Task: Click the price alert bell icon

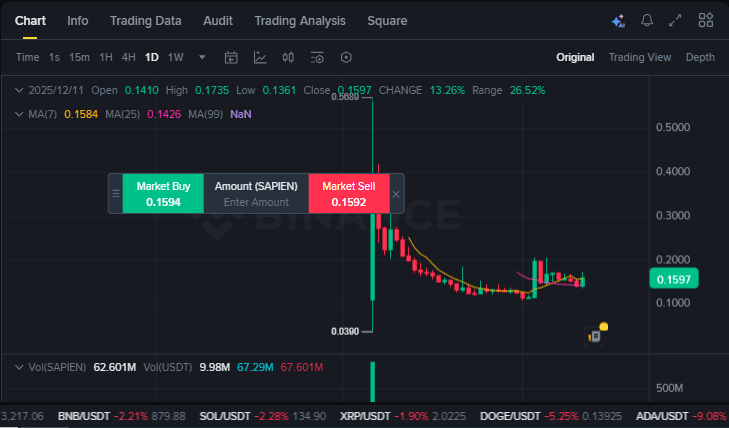Action: point(647,20)
